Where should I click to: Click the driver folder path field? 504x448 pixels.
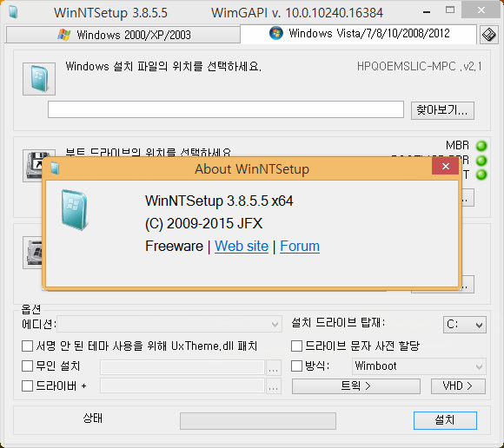coord(182,385)
